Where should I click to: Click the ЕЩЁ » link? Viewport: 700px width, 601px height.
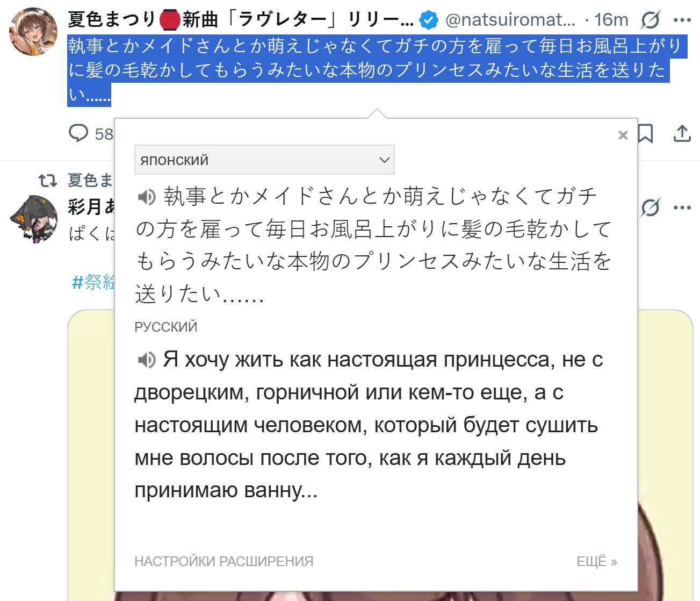click(x=597, y=561)
